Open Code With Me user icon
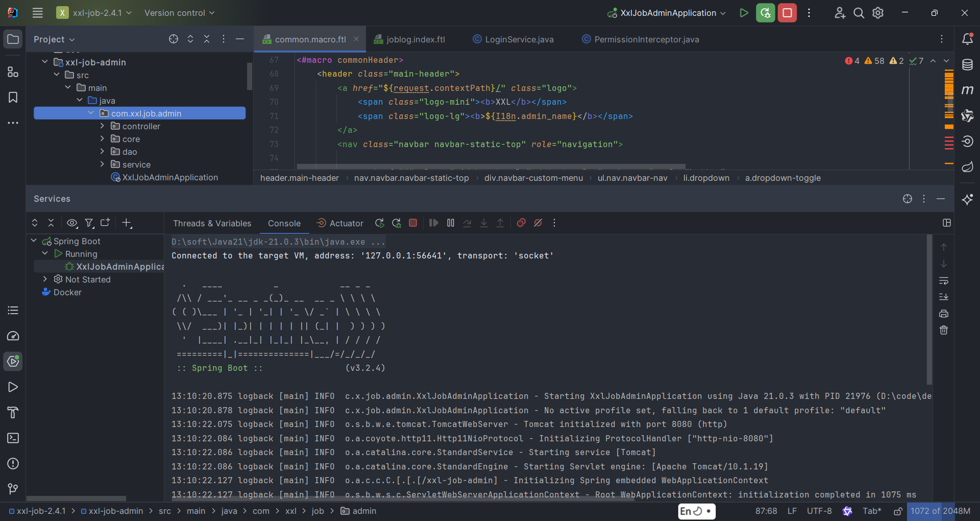The height and width of the screenshot is (521, 980). 840,13
